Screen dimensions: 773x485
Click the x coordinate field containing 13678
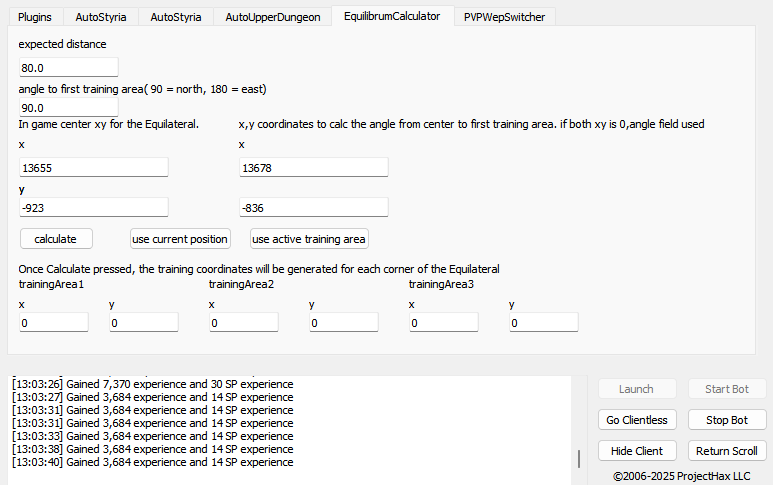[x=314, y=168]
